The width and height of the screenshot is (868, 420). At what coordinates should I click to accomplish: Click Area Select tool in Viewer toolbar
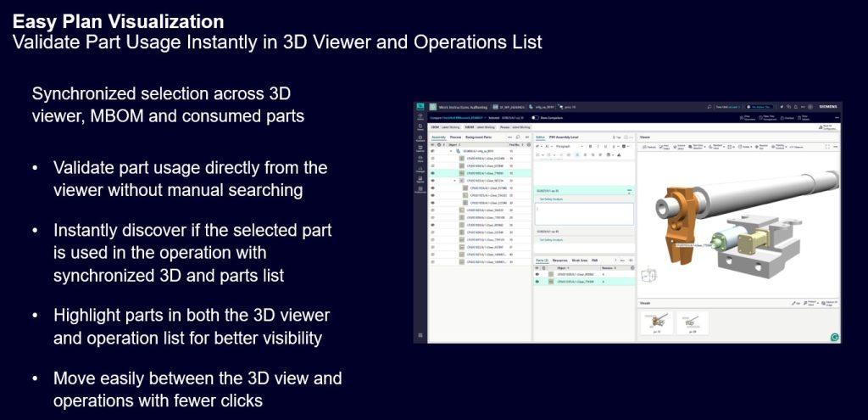pos(665,147)
